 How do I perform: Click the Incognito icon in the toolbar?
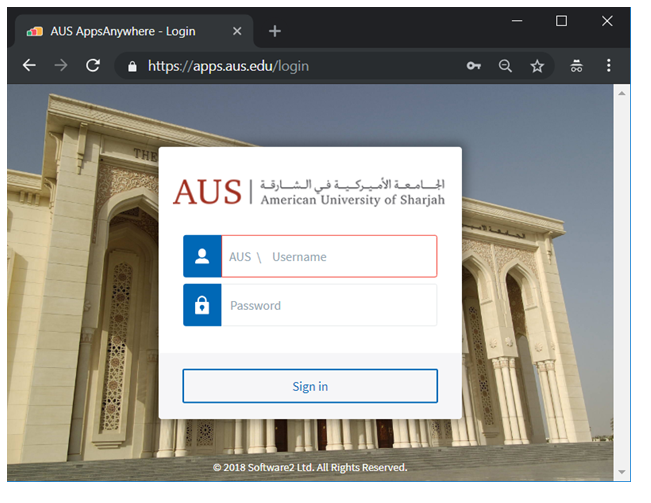tap(576, 66)
